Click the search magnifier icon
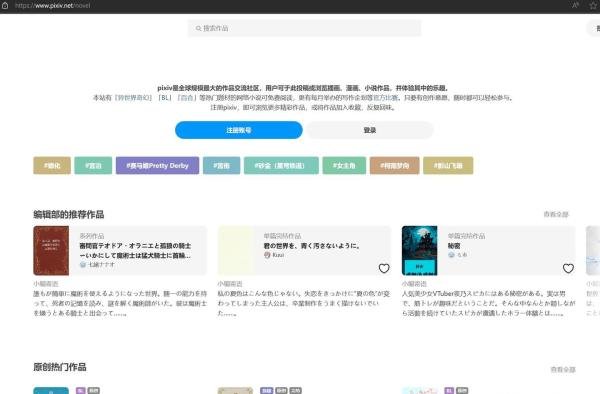 pyautogui.click(x=198, y=28)
